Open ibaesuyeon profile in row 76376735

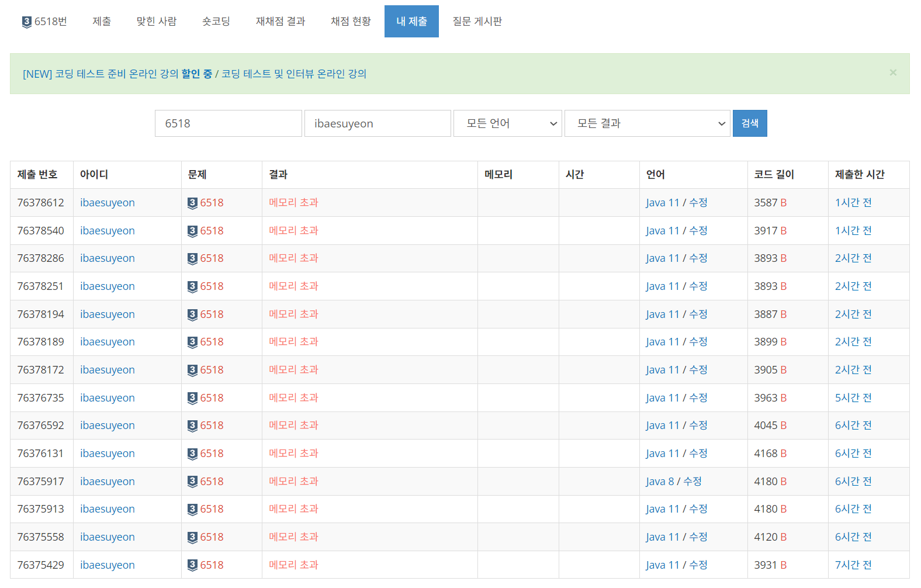point(108,398)
